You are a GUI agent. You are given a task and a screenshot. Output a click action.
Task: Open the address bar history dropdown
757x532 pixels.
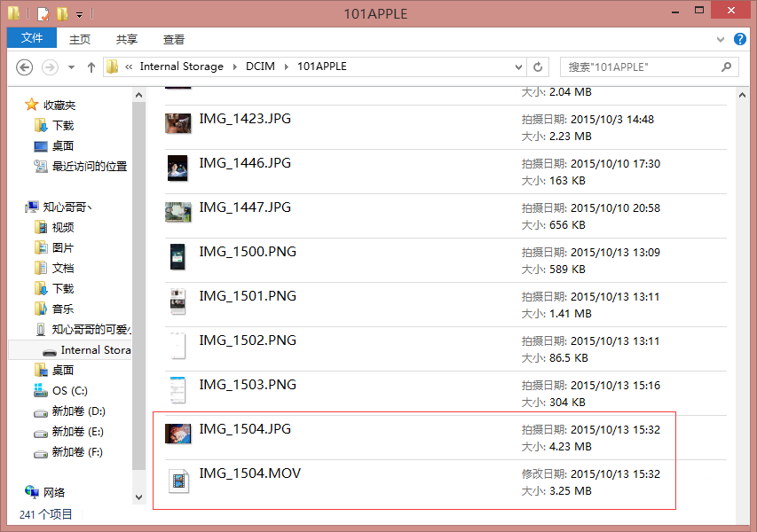tap(518, 67)
